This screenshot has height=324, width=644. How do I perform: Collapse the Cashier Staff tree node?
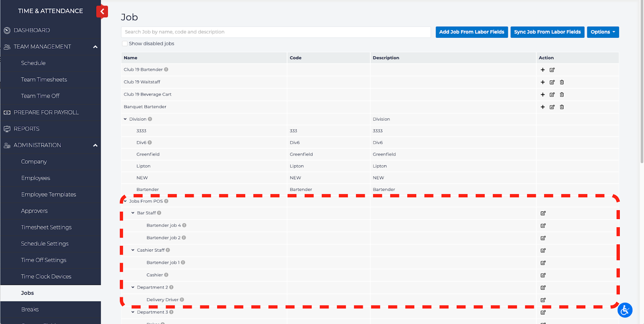(x=133, y=250)
